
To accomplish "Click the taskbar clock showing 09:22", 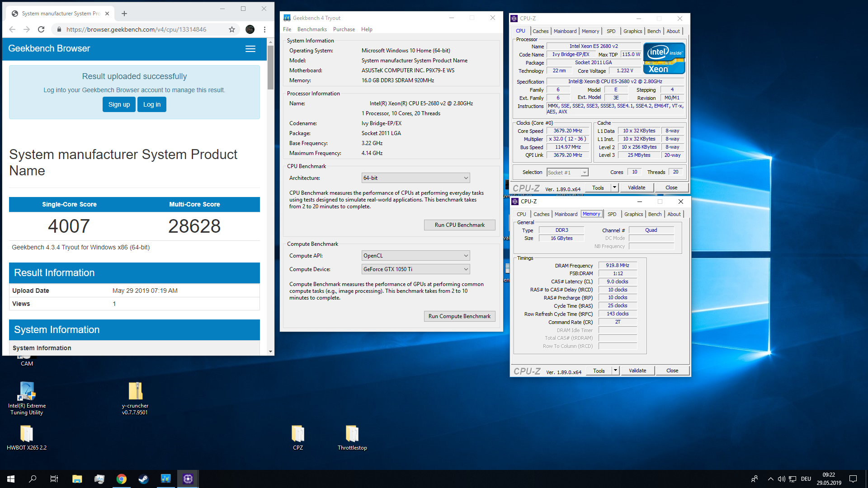I will pyautogui.click(x=829, y=479).
